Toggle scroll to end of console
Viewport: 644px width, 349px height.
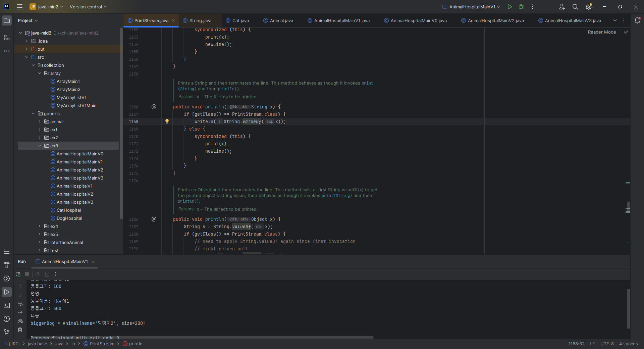coord(20,312)
